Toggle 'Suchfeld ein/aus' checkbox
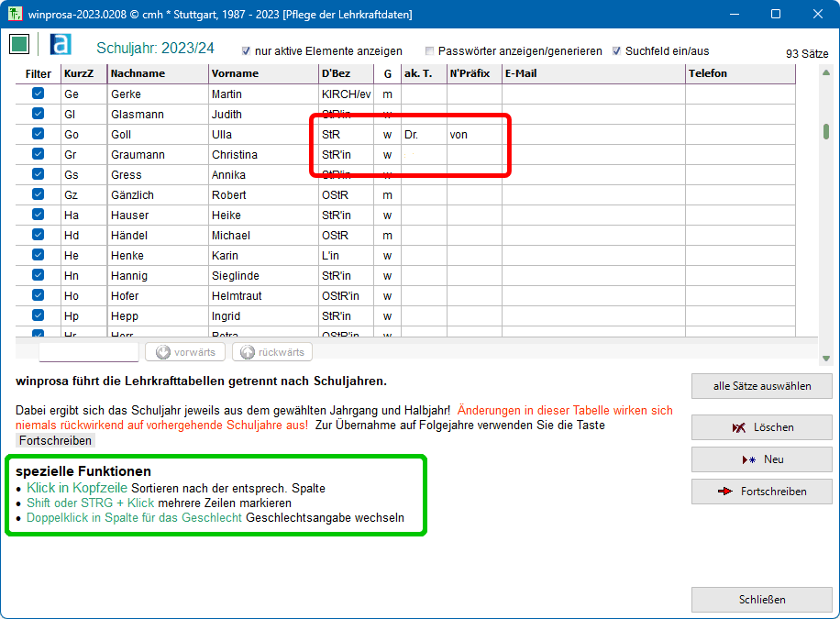Viewport: 840px width, 619px height. (616, 51)
